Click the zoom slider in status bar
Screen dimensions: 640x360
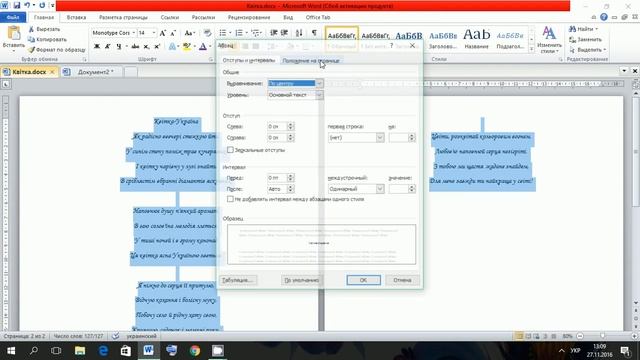point(603,336)
